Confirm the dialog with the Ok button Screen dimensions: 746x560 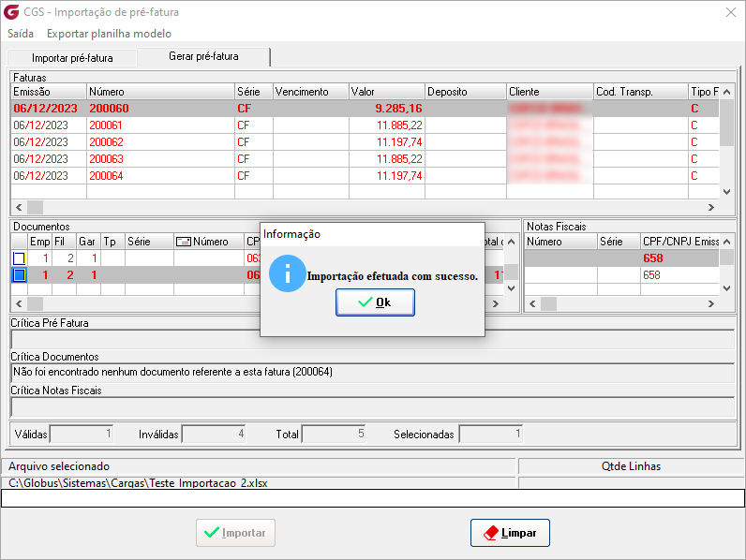(375, 302)
